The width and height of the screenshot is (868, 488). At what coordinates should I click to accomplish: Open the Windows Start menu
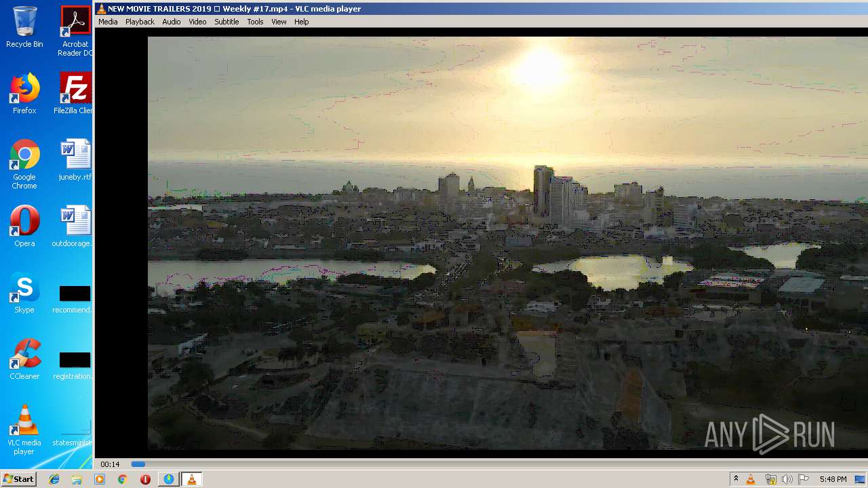click(x=18, y=479)
